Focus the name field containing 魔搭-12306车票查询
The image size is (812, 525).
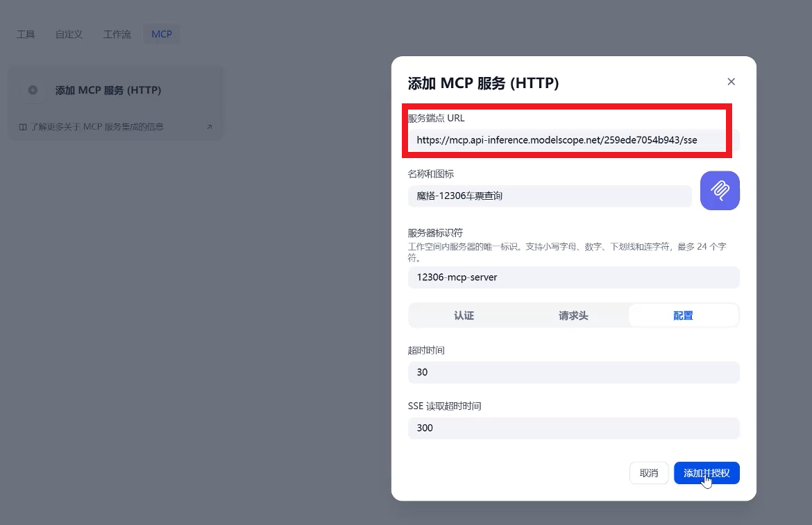550,196
